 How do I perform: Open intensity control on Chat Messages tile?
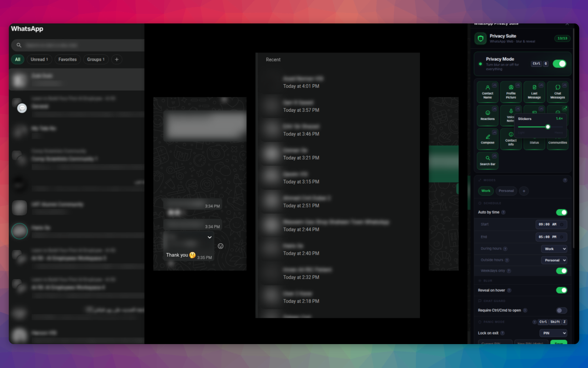click(565, 85)
